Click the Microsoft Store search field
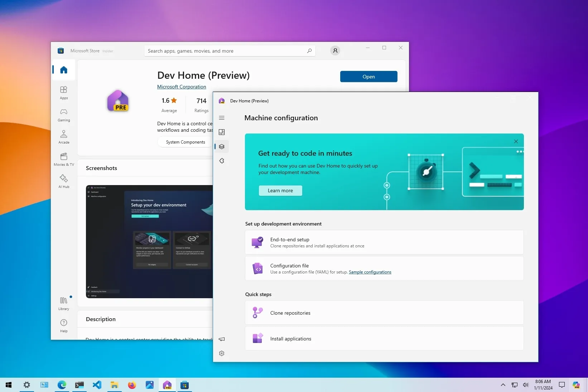 point(230,50)
